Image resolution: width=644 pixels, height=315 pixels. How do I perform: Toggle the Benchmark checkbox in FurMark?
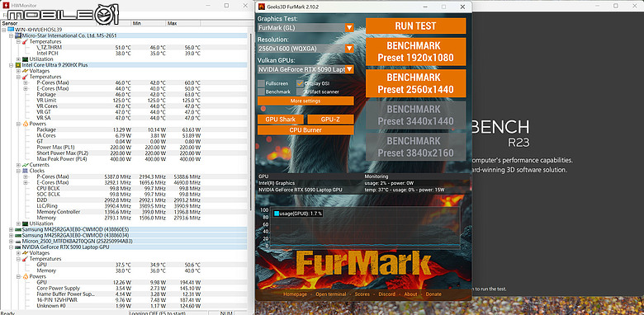pos(261,92)
